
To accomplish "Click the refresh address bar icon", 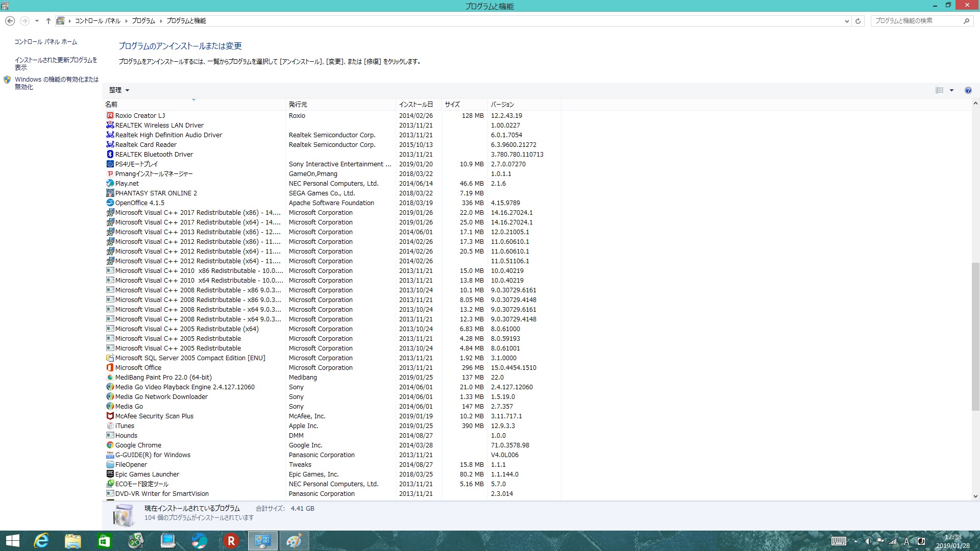I will (858, 21).
